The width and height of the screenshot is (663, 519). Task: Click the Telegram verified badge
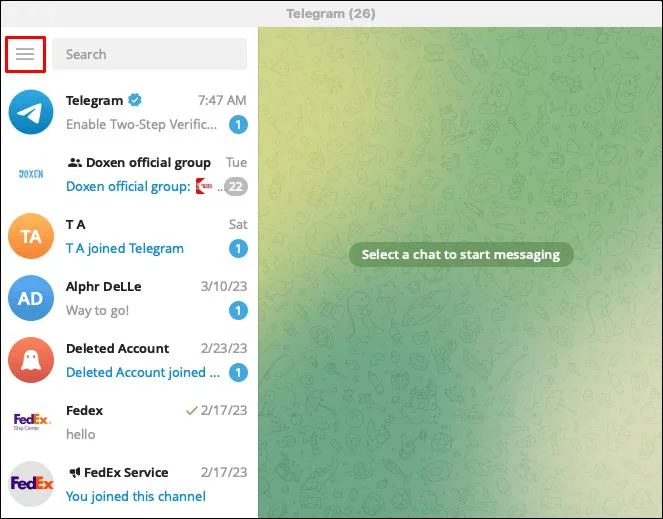point(135,100)
